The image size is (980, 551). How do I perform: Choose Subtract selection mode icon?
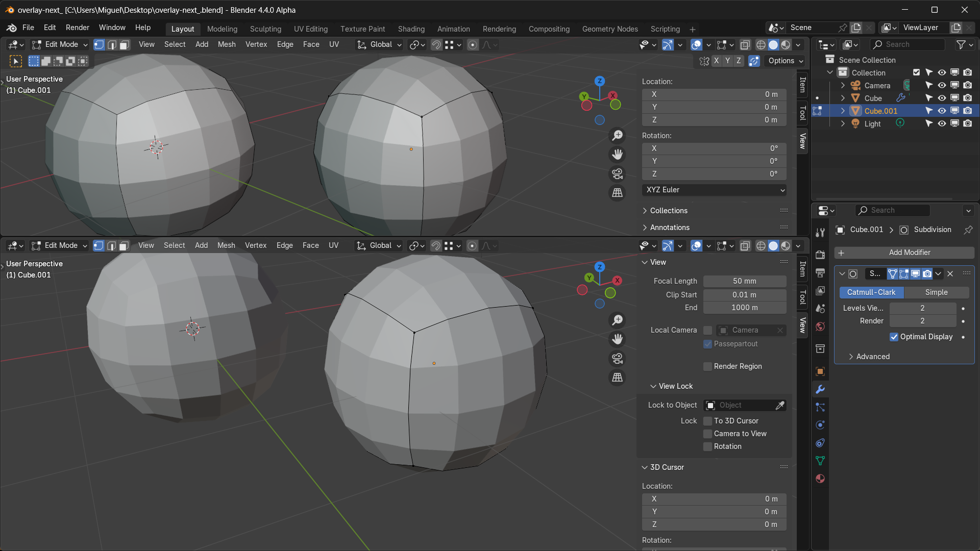(x=58, y=61)
